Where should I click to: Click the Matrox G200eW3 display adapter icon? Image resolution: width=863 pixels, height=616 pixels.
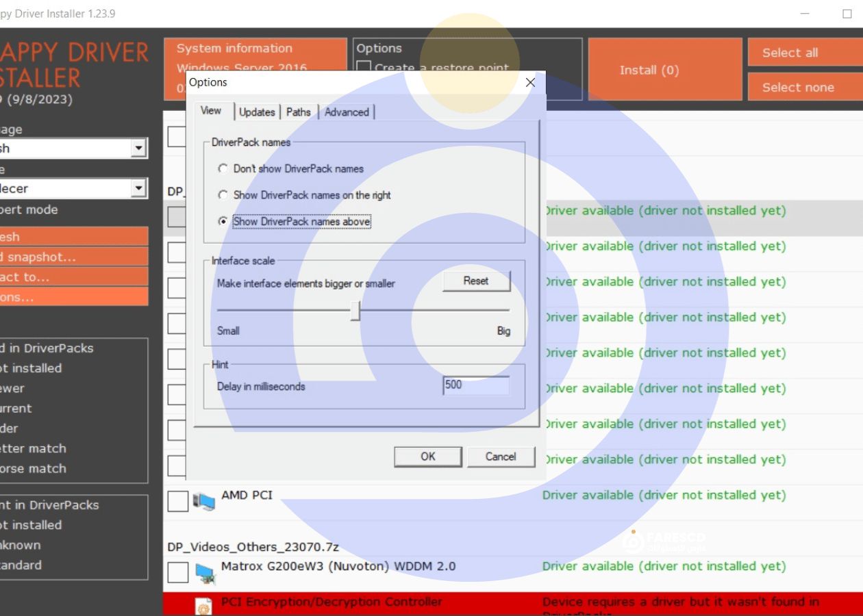[x=205, y=574]
